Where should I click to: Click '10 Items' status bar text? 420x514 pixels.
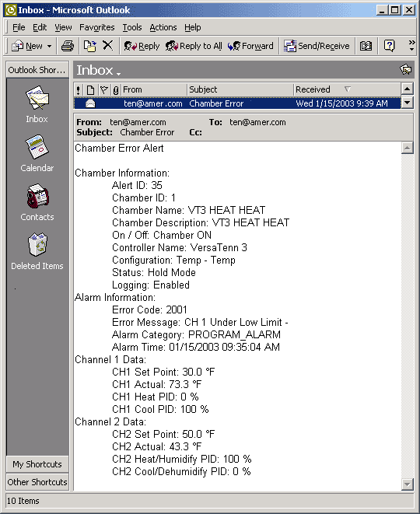coord(23,501)
